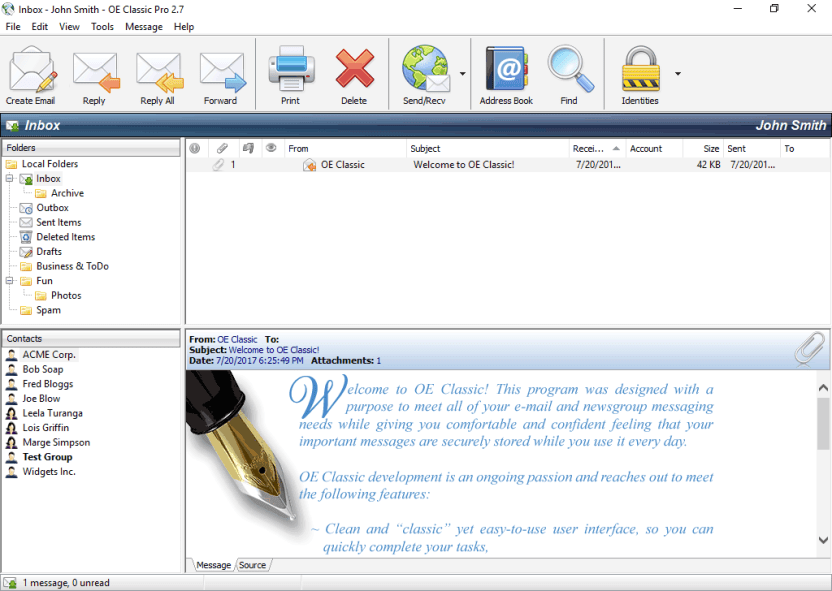Toggle the read/watch eye column header
This screenshot has height=591, width=832.
pos(271,149)
